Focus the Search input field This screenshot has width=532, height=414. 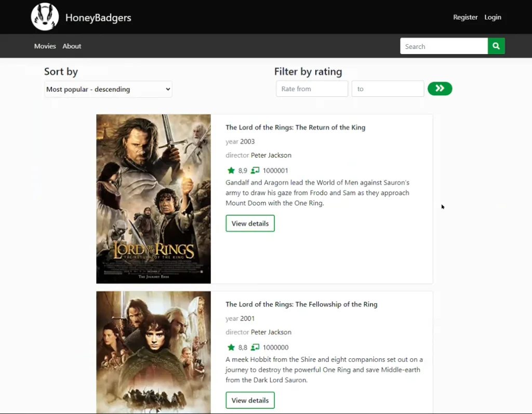[x=444, y=46]
